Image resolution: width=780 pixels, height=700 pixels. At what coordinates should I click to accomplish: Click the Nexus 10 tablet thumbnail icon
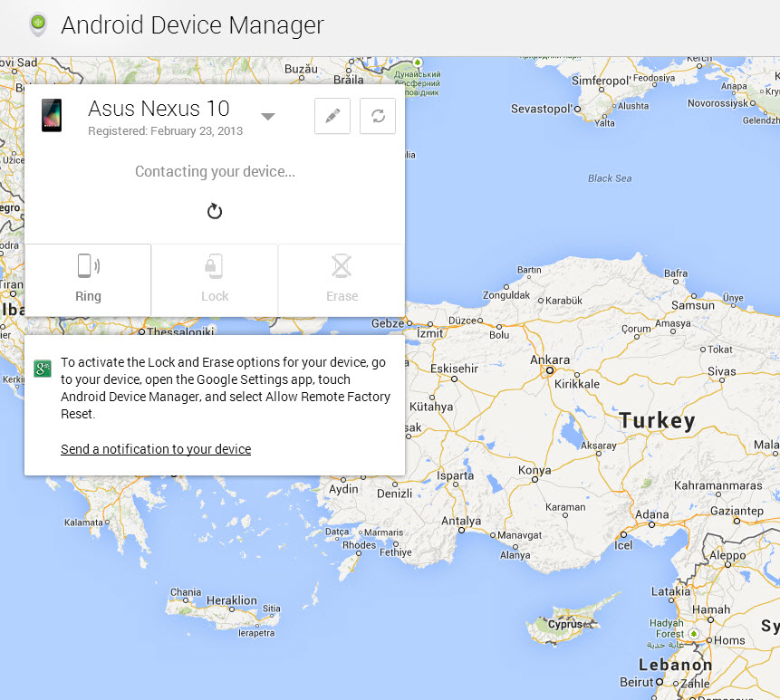click(52, 116)
